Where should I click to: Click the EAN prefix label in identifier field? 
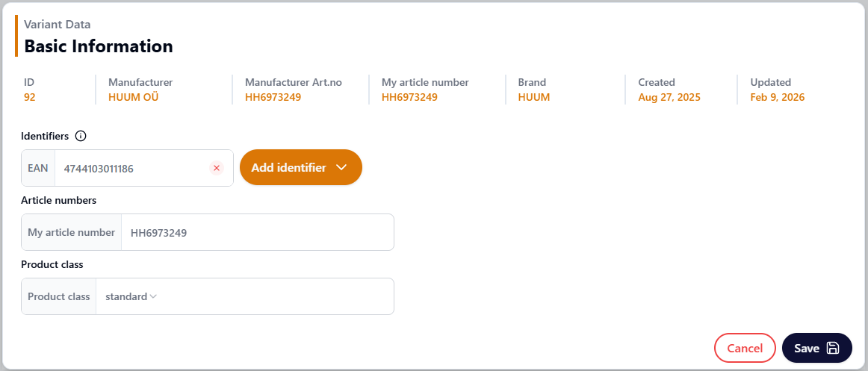(x=38, y=169)
